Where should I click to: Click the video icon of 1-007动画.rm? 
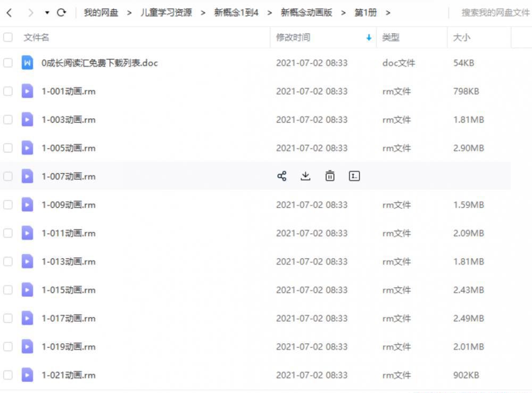[x=27, y=176]
